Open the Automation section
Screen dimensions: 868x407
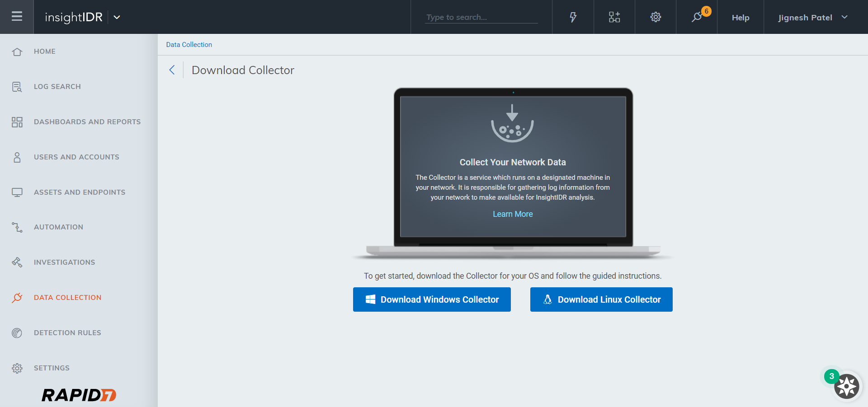point(58,227)
